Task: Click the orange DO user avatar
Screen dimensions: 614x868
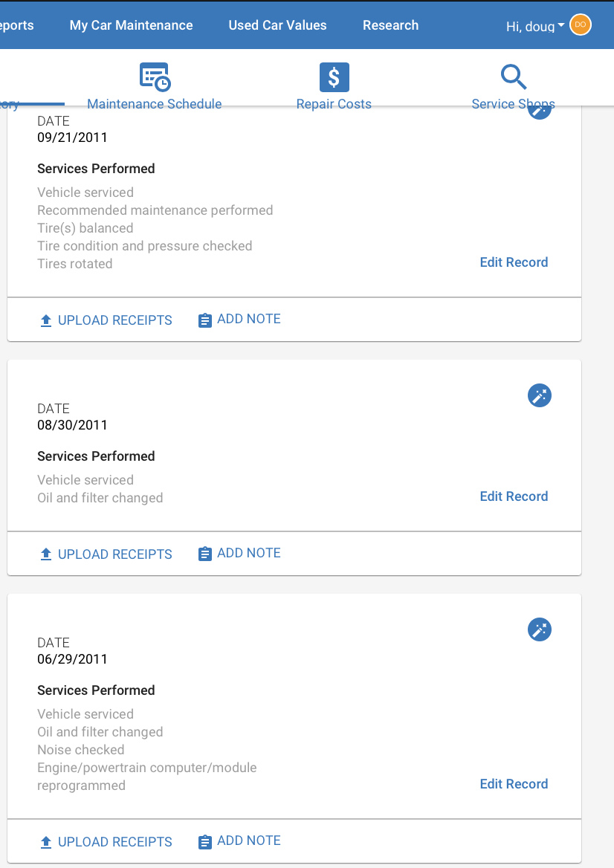Action: pos(581,25)
